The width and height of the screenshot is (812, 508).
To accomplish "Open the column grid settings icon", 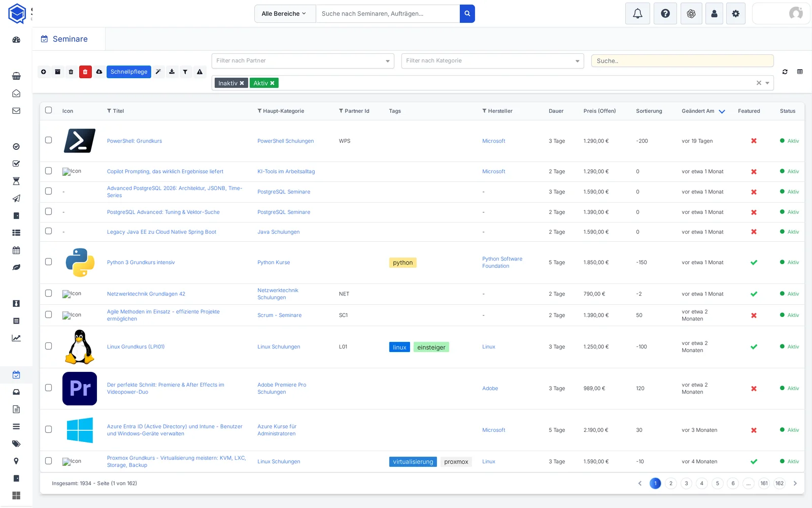I will [800, 72].
